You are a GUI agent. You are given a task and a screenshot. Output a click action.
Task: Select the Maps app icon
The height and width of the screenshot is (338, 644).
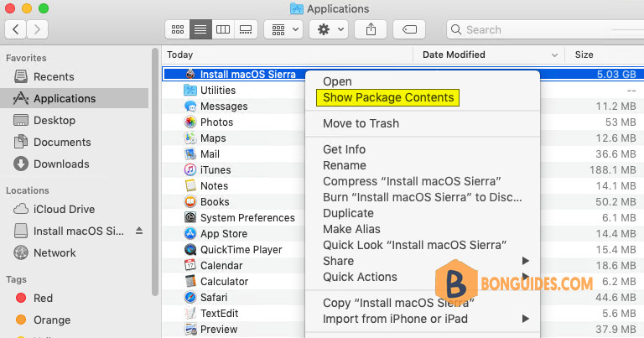(190, 138)
